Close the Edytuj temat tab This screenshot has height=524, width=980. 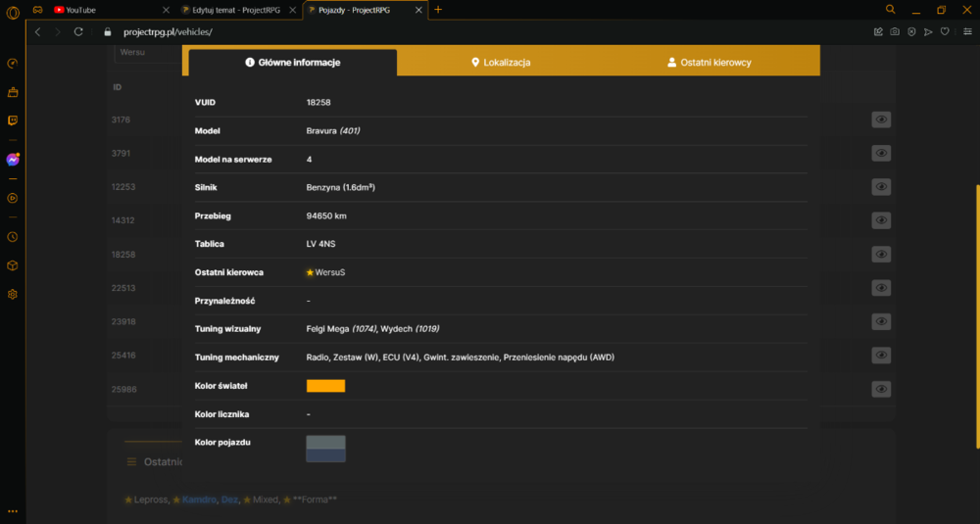pos(292,10)
